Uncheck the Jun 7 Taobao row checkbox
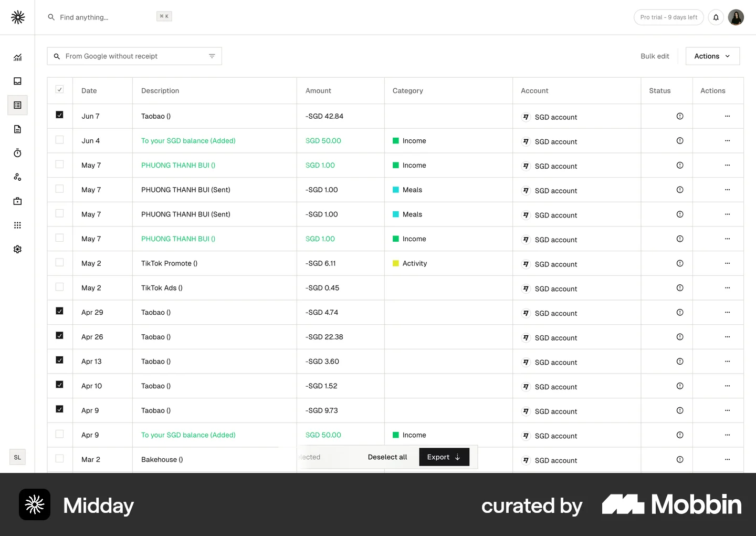The height and width of the screenshot is (536, 756). 60,115
